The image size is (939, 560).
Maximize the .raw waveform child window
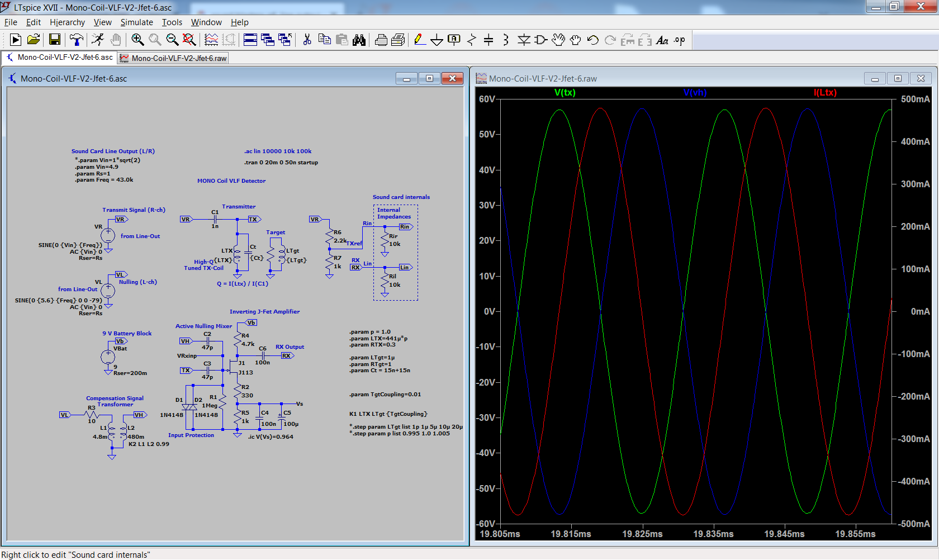898,78
